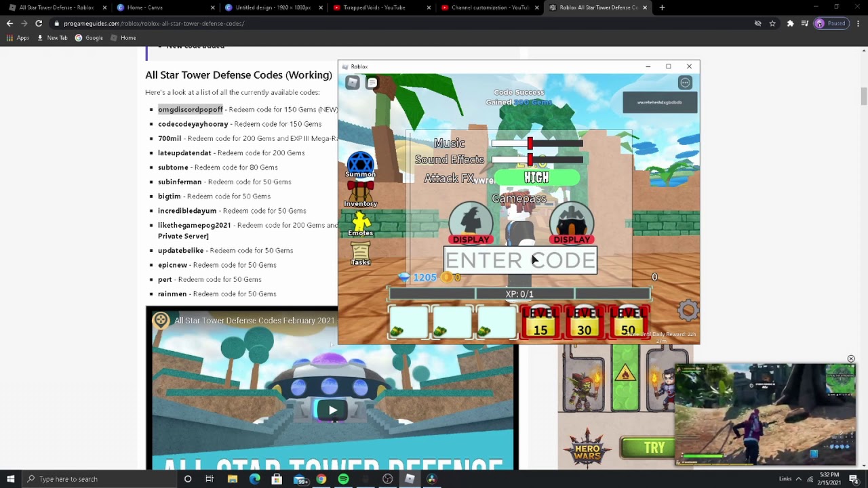This screenshot has width=868, height=488.
Task: Close the floating video ad
Action: coord(851,359)
